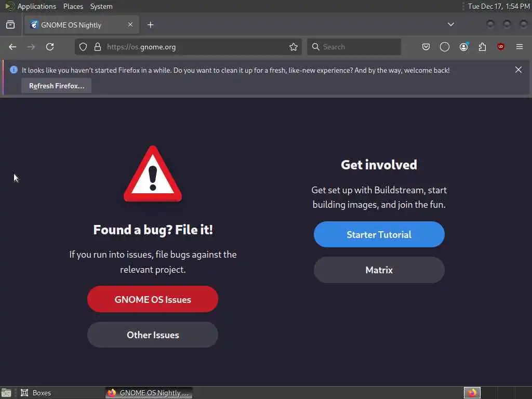
Task: Expand the list all tabs chevron
Action: [451, 24]
